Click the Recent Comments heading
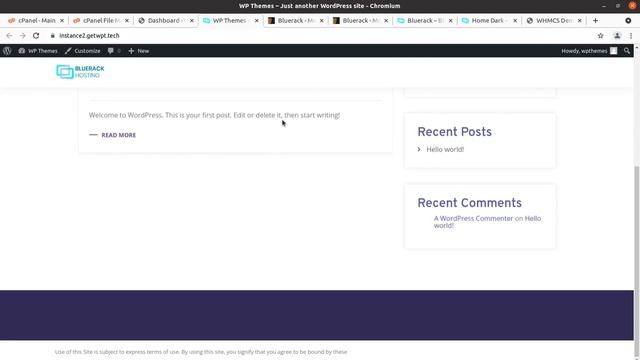Image resolution: width=640 pixels, height=360 pixels. pos(469,203)
